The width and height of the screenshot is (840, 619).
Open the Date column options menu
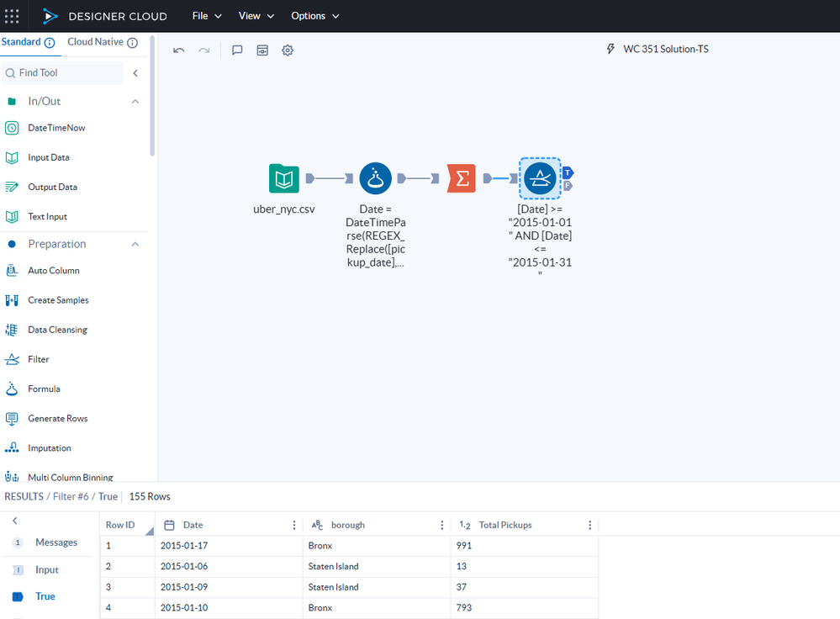tap(294, 525)
